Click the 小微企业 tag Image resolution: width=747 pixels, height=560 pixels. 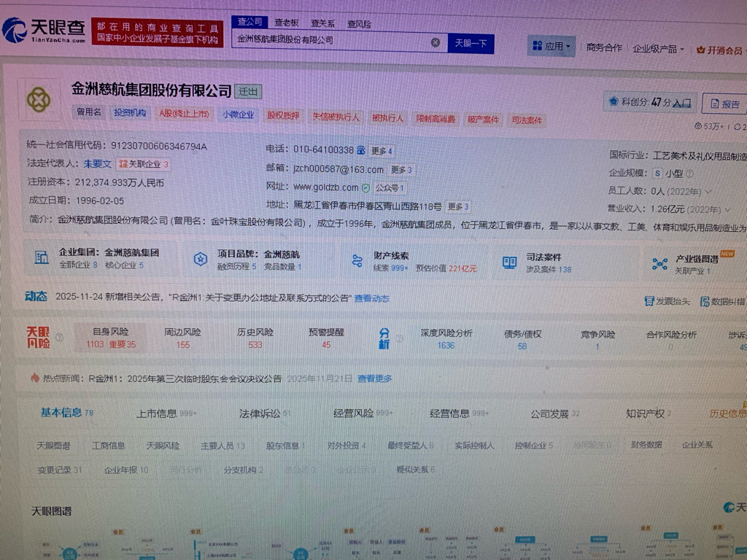[238, 114]
